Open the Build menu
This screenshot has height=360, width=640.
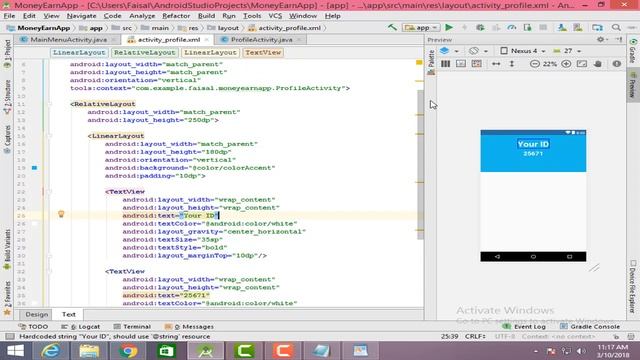tap(206, 16)
